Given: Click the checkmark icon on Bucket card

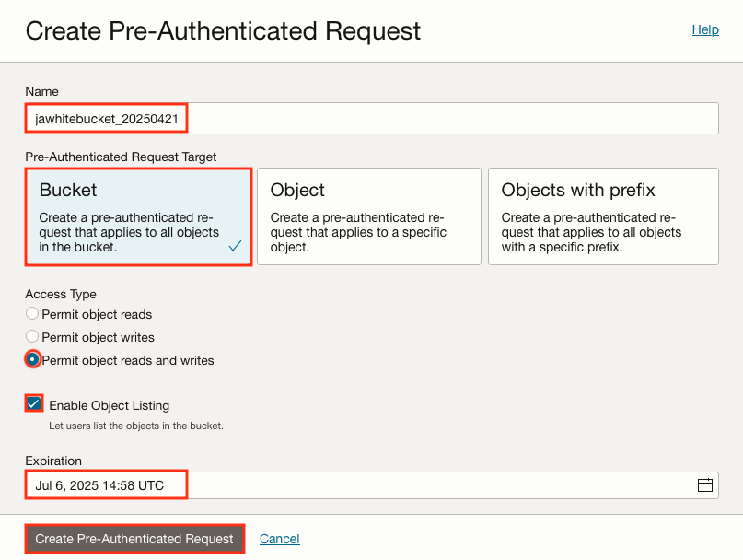Looking at the screenshot, I should coord(236,246).
